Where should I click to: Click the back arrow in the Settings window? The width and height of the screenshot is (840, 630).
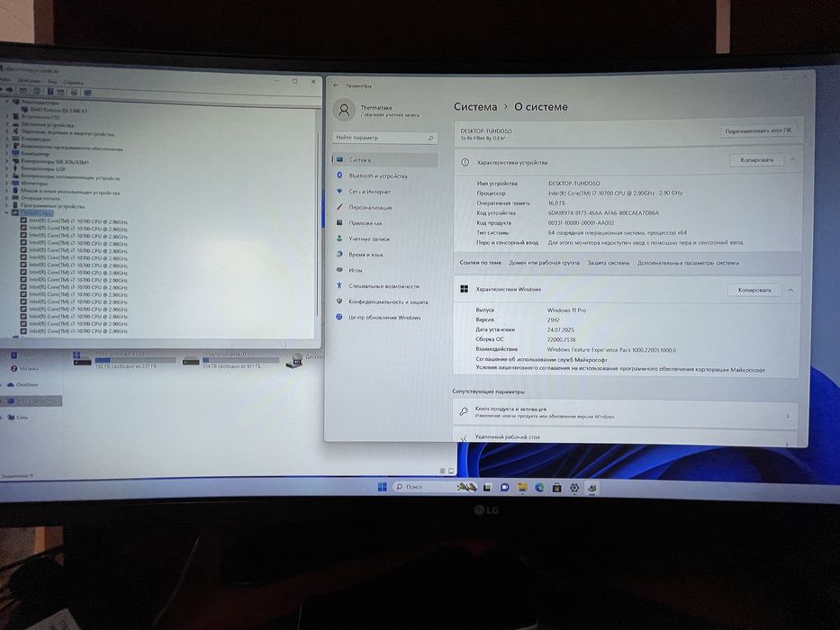336,85
